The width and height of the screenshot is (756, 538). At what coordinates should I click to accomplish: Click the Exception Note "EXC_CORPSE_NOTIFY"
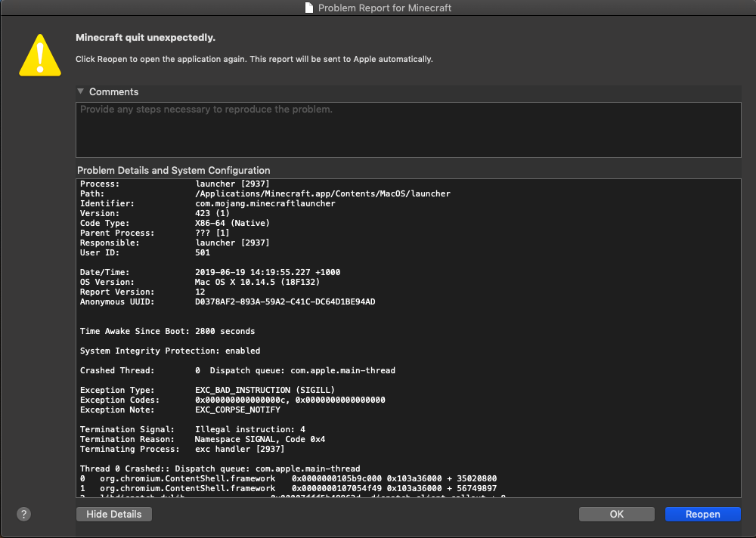(x=237, y=410)
